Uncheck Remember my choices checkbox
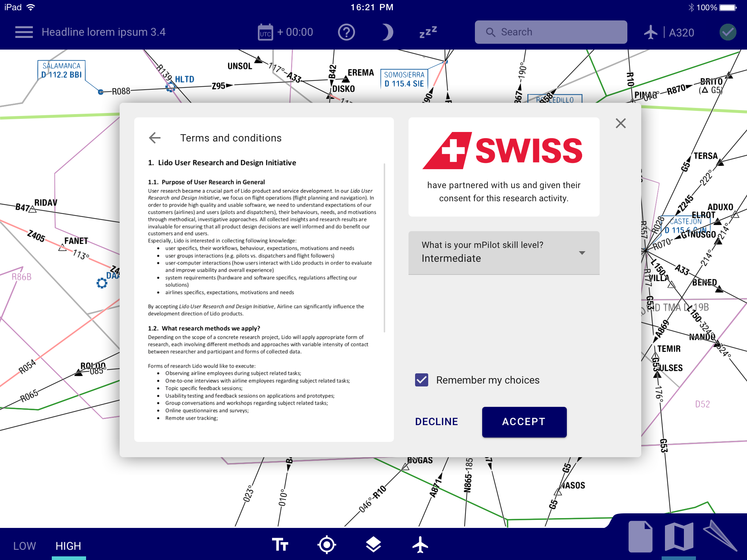The width and height of the screenshot is (747, 560). click(x=422, y=380)
